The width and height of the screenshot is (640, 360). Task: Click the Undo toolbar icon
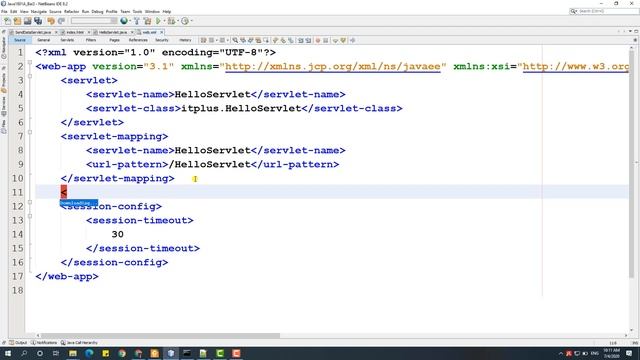tap(51, 21)
